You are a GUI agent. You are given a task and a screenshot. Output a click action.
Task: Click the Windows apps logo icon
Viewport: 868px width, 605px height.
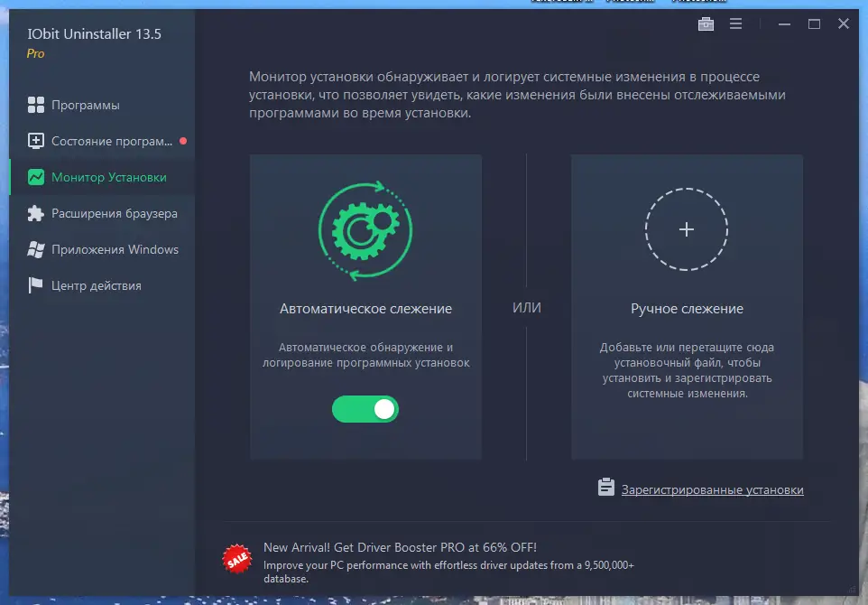(x=36, y=249)
